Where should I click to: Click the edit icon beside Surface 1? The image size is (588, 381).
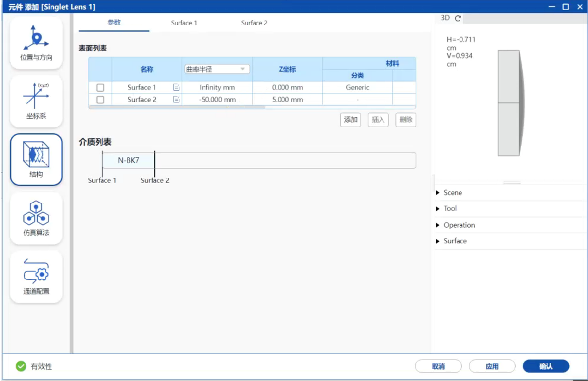[177, 87]
